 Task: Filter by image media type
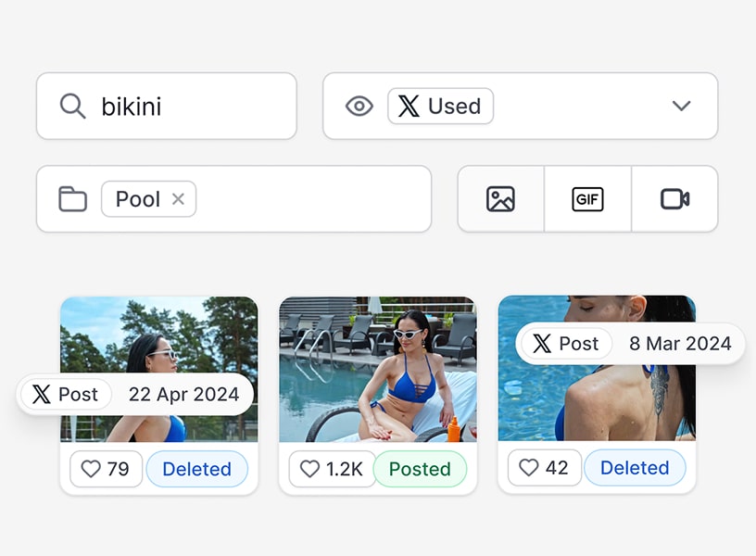point(500,199)
